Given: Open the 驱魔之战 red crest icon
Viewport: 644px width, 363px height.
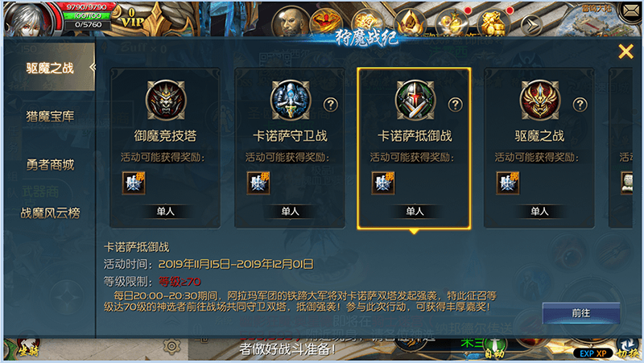Looking at the screenshot, I should tap(539, 100).
